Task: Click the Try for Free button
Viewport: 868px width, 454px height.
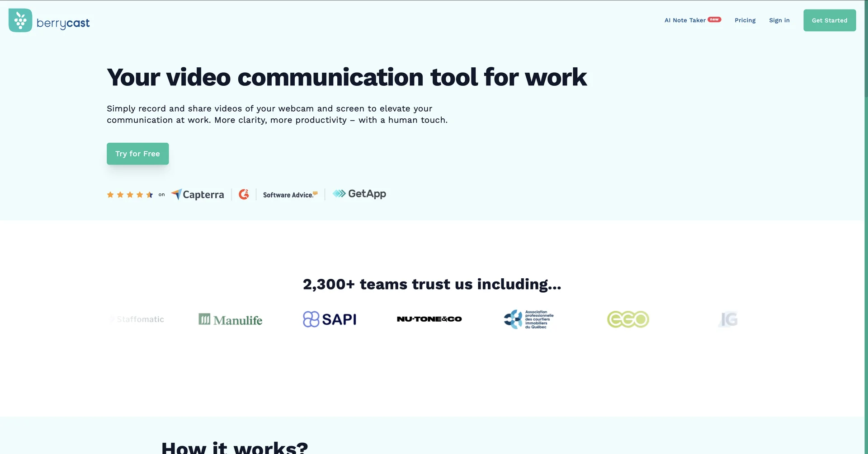Action: pos(138,154)
